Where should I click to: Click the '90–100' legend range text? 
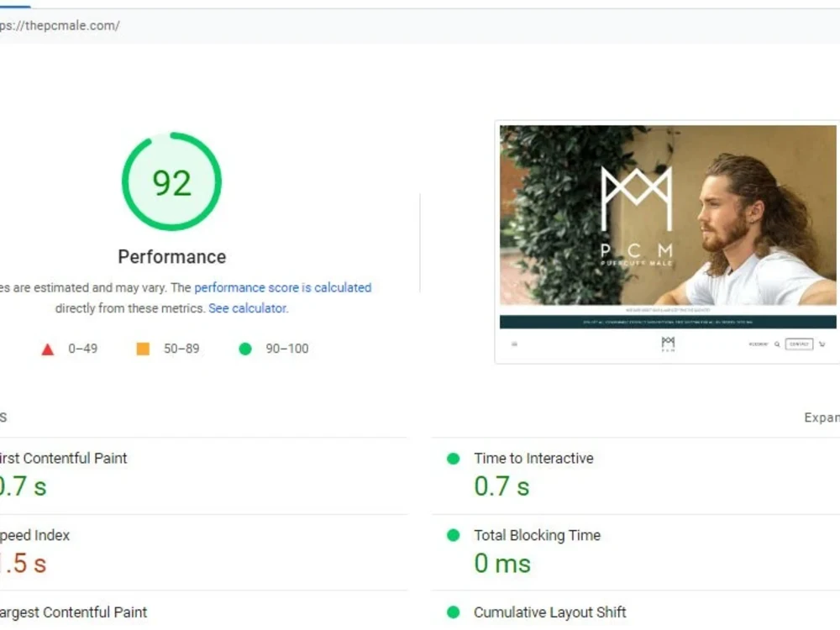[x=287, y=349]
